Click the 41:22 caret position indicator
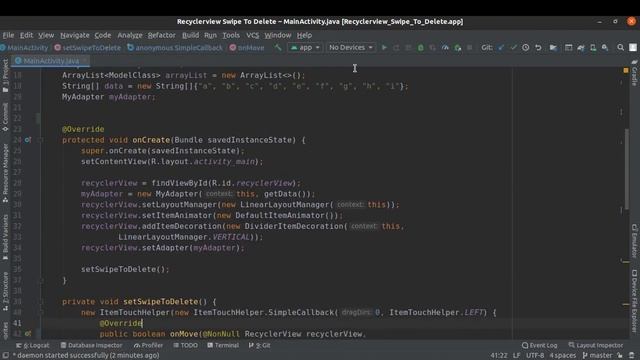This screenshot has width=640, height=360. click(499, 356)
